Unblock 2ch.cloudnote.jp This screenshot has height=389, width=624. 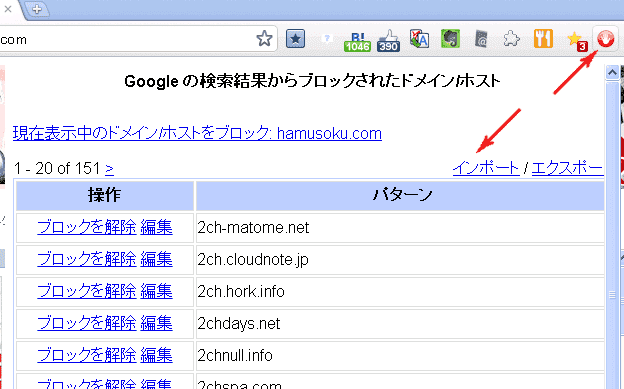click(87, 259)
